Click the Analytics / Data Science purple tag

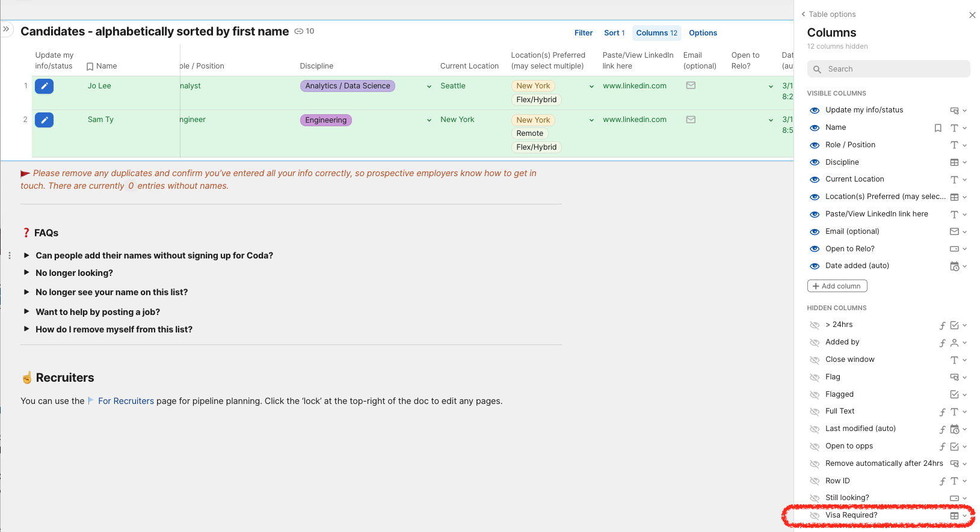tap(347, 86)
